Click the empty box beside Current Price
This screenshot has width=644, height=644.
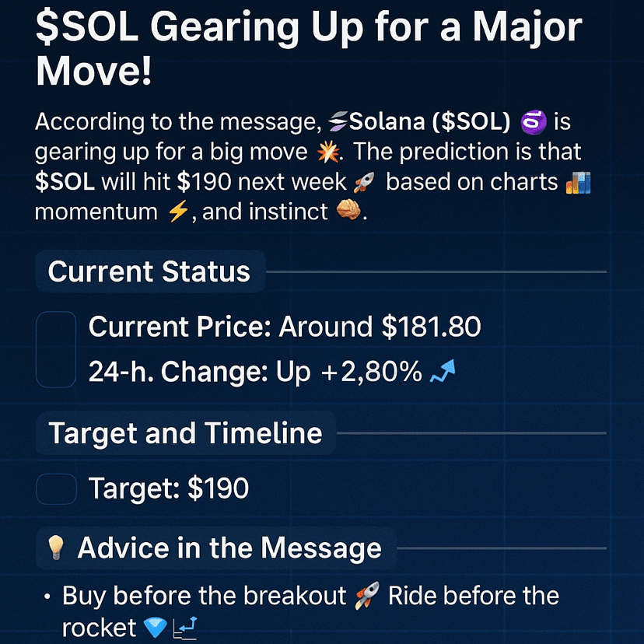(x=56, y=349)
